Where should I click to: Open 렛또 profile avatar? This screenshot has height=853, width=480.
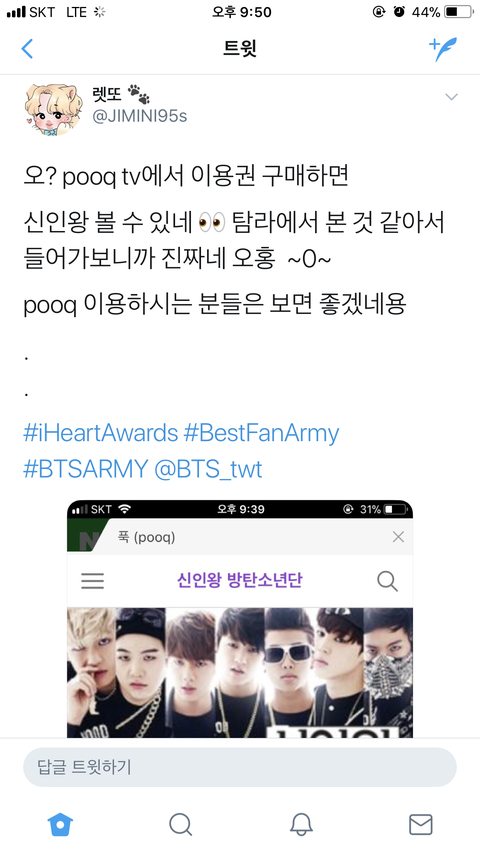tap(53, 109)
